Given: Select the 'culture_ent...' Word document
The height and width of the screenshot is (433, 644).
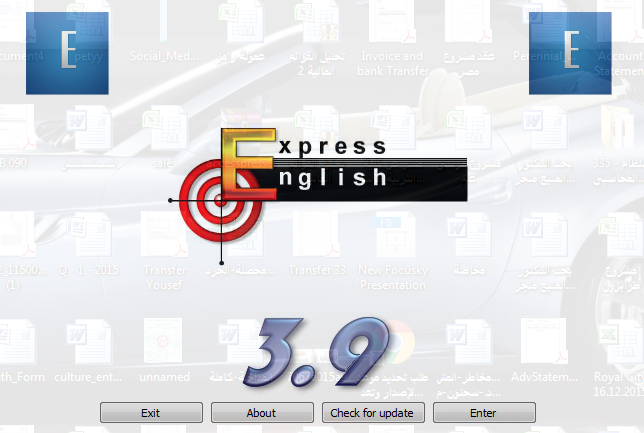Looking at the screenshot, I should (x=88, y=351).
